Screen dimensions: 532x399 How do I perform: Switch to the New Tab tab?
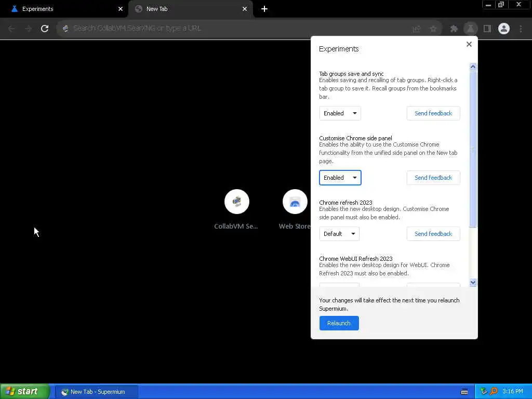[x=190, y=9]
